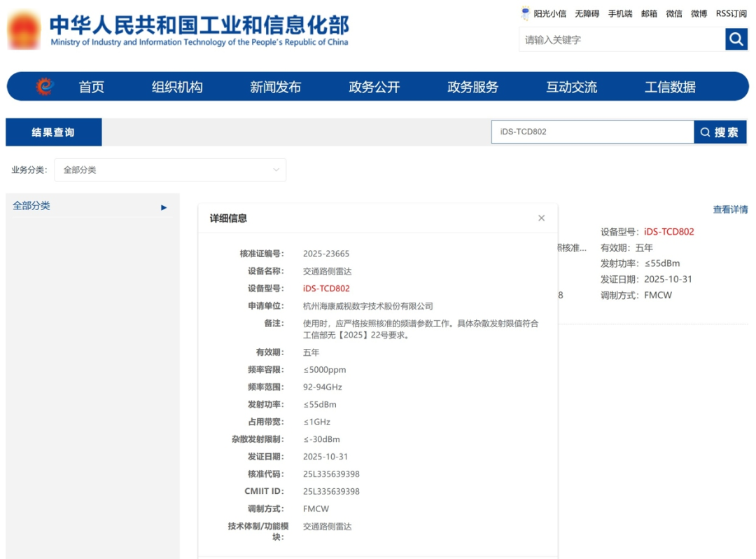Click the 阳光小信 mascot icon
This screenshot has width=756, height=559.
[526, 13]
